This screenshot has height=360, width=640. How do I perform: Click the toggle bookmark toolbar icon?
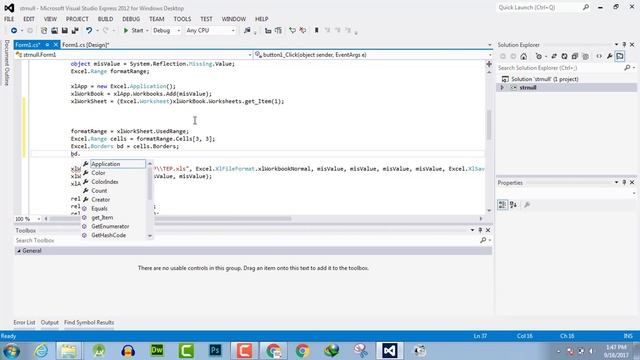coord(316,31)
